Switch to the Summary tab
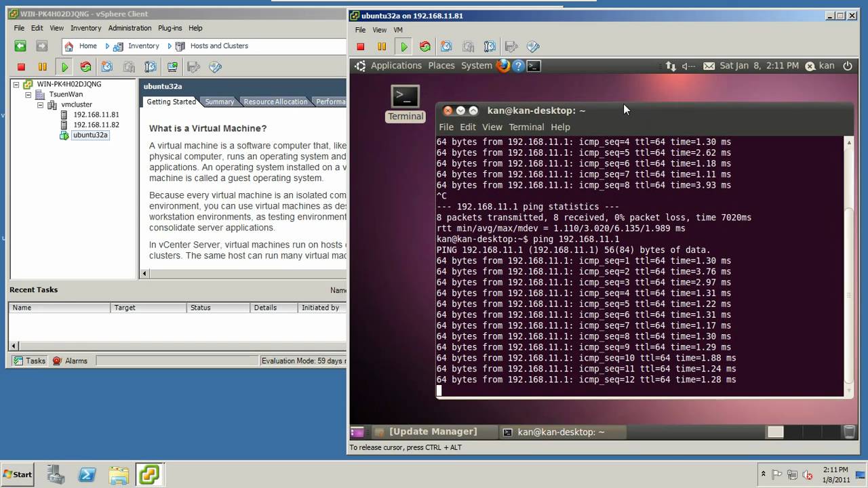The image size is (868, 488). [x=220, y=102]
